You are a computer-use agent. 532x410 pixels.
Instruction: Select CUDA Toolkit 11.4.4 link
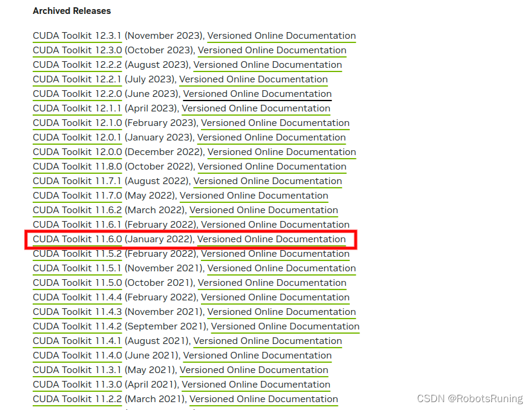coord(77,297)
